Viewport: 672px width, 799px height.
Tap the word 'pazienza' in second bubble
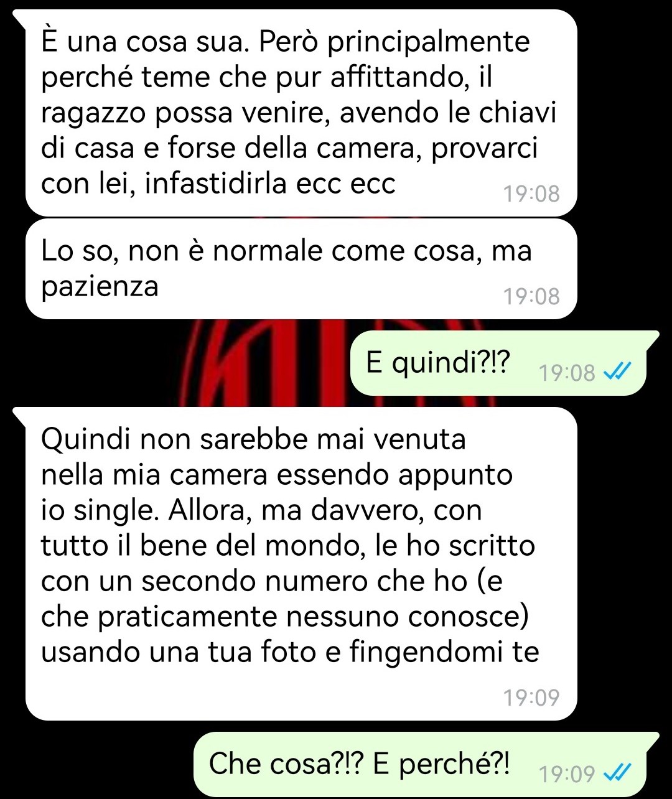point(100,287)
